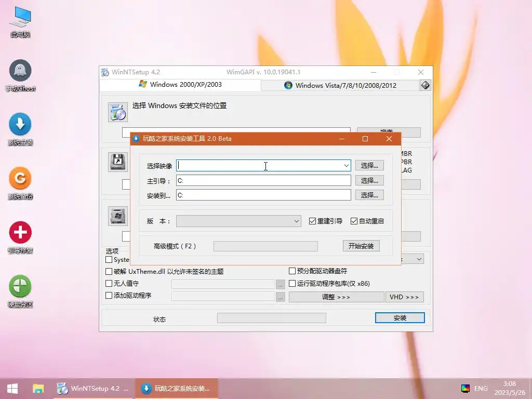Screen dimensions: 532x399
Task: Select the 玩酷之家系统安装 taskbar item
Action: coord(177,389)
